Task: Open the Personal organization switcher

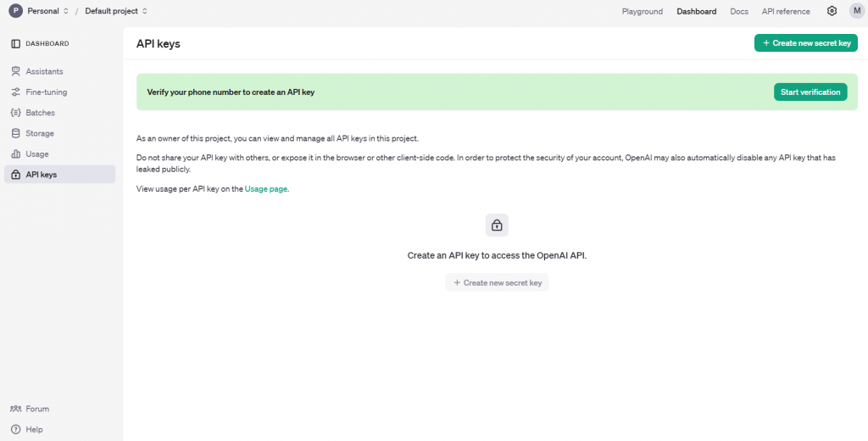Action: point(48,11)
